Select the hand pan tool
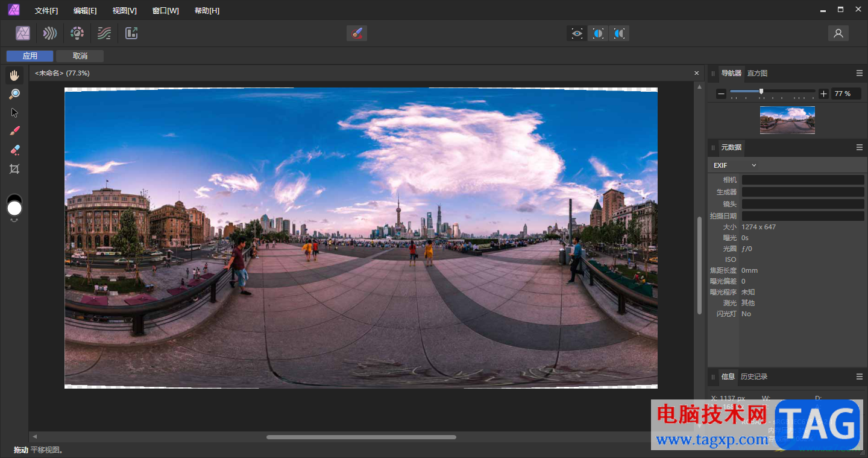The height and width of the screenshot is (458, 868). point(14,75)
